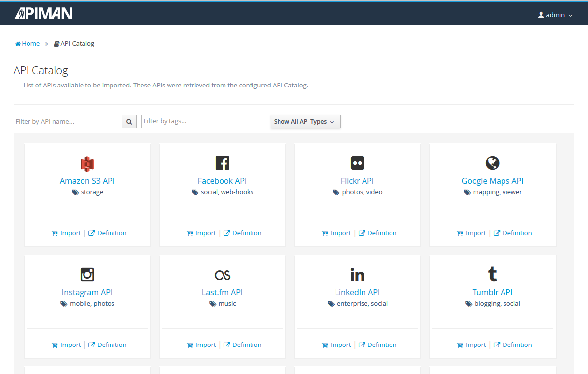The height and width of the screenshot is (374, 588).
Task: Click the tag icon under Facebook API
Action: [x=195, y=193]
